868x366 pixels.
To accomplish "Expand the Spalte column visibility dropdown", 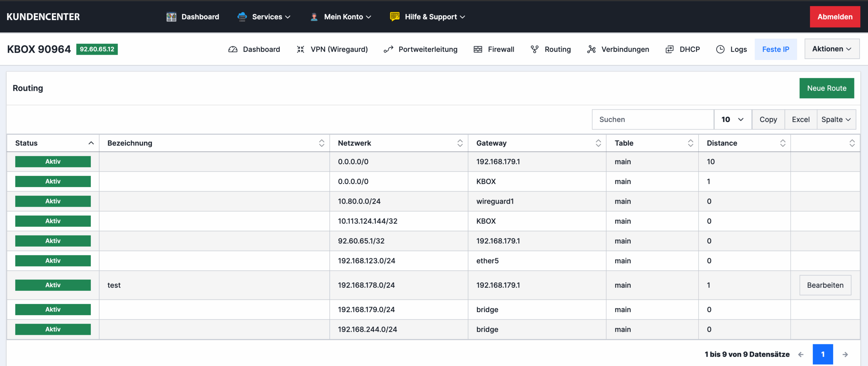I will coord(836,119).
